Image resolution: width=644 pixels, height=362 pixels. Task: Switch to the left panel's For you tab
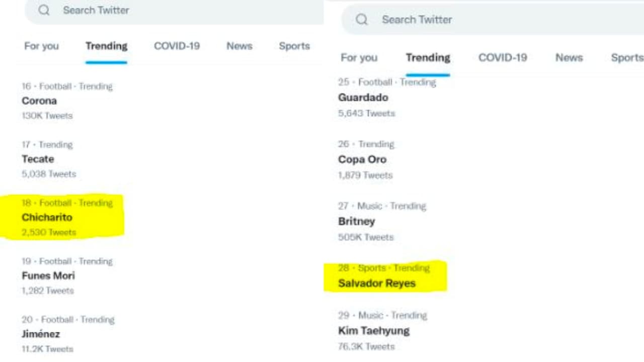[x=41, y=46]
